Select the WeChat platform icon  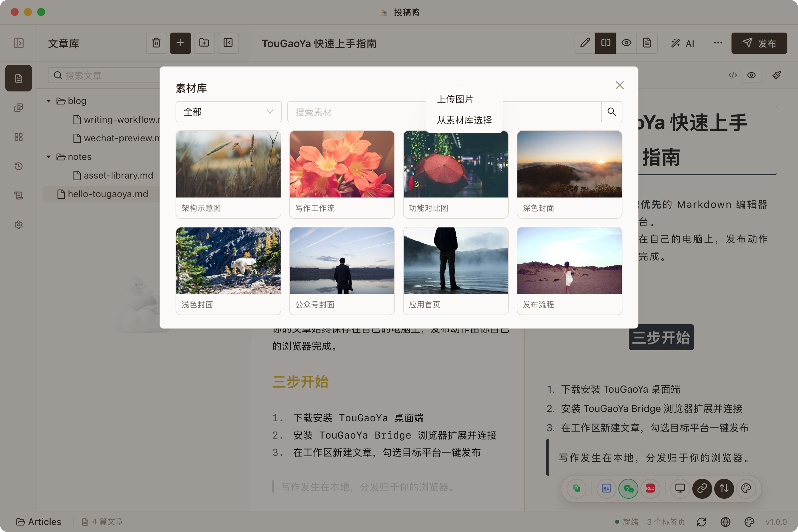pos(628,488)
